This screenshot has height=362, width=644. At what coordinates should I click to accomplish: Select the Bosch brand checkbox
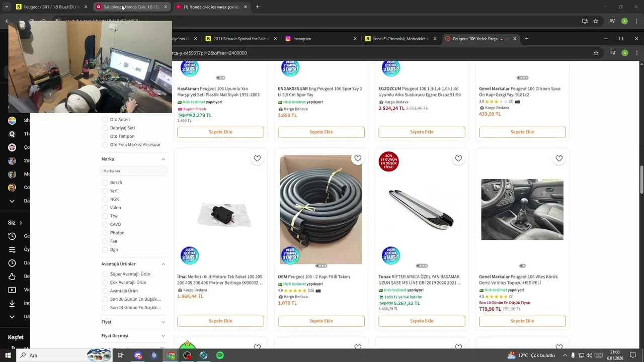(105, 183)
